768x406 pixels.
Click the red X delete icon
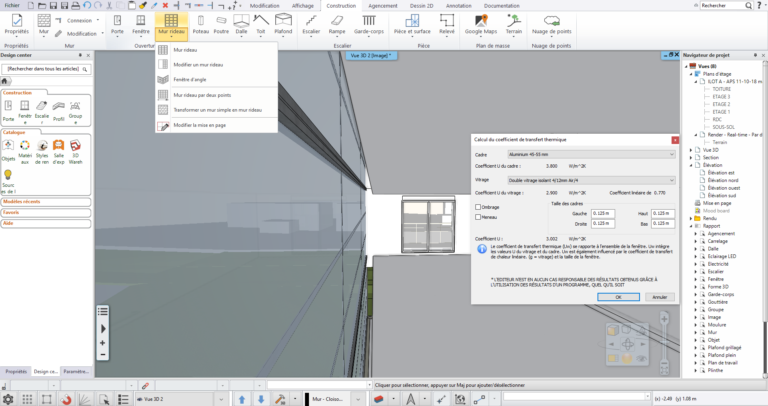165,5
